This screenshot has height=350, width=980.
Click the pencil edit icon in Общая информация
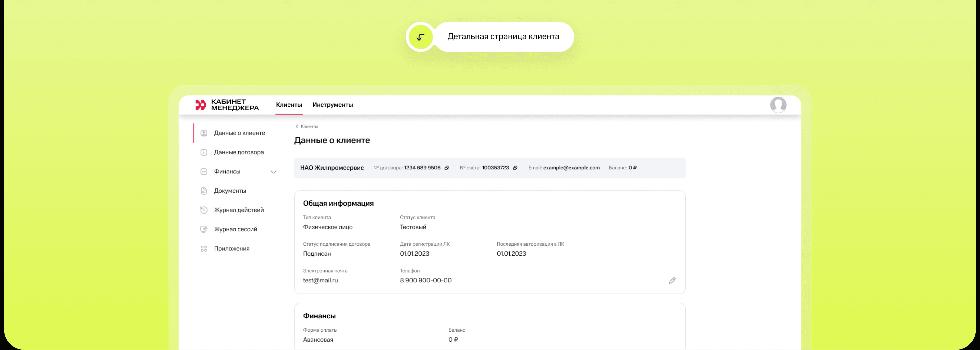coord(672,280)
